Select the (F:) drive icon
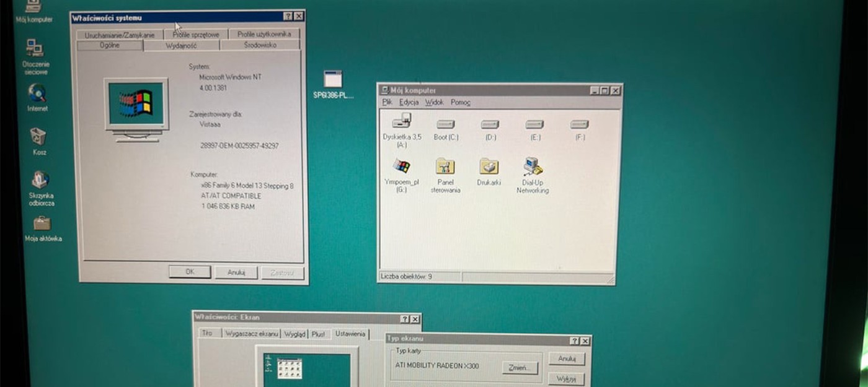The image size is (868, 387). (x=580, y=131)
